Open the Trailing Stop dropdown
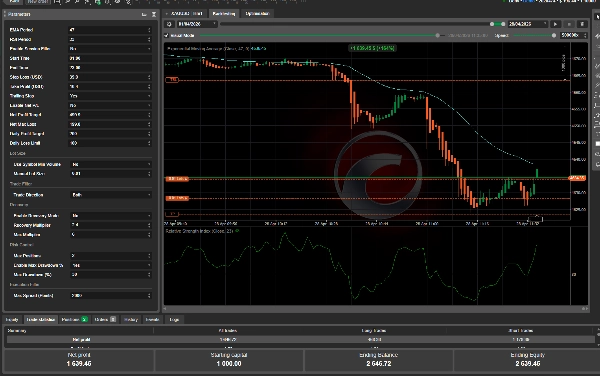600x376 pixels. click(x=110, y=96)
